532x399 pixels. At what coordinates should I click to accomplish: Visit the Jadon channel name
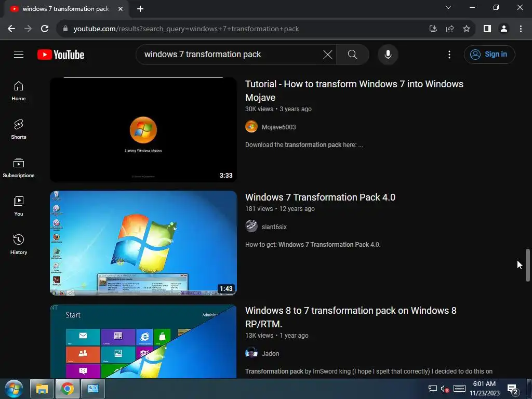(270, 353)
